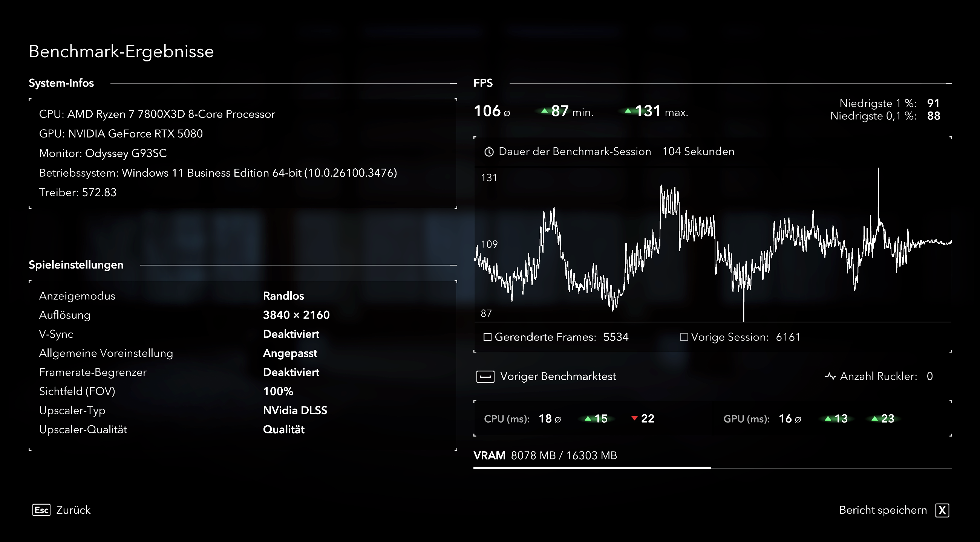Image resolution: width=980 pixels, height=542 pixels.
Task: Click the green up arrow beside 87 min FPS
Action: 544,111
